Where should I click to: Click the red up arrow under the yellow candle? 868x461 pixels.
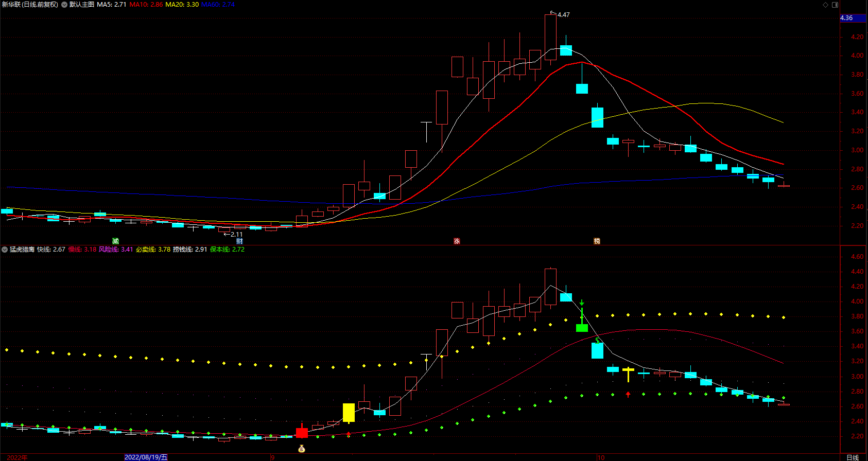click(x=349, y=435)
